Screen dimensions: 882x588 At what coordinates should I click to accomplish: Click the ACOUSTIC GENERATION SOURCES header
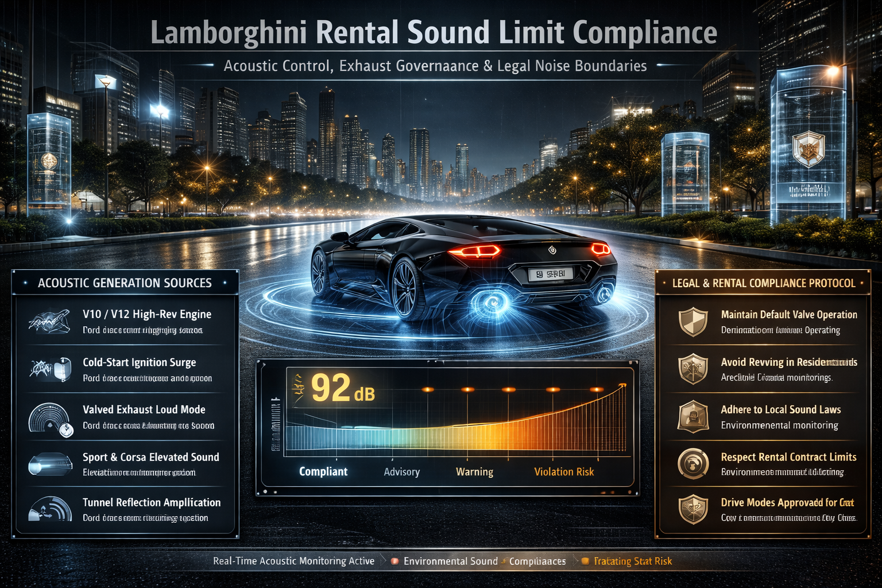(125, 283)
